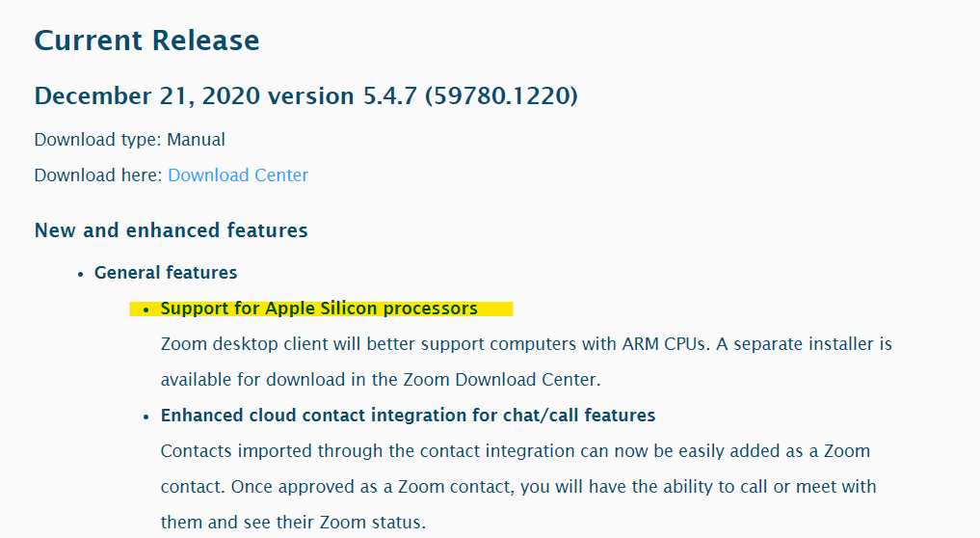980x538 pixels.
Task: Click the blank yellow highlight after 'processors'
Action: coord(495,309)
